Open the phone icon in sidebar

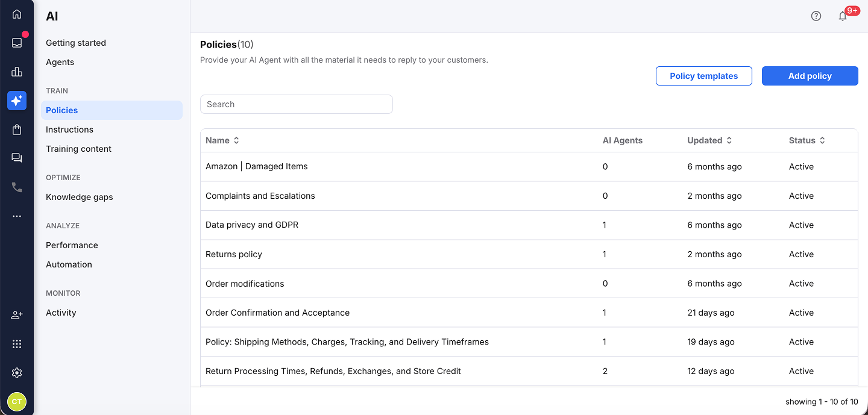click(17, 187)
